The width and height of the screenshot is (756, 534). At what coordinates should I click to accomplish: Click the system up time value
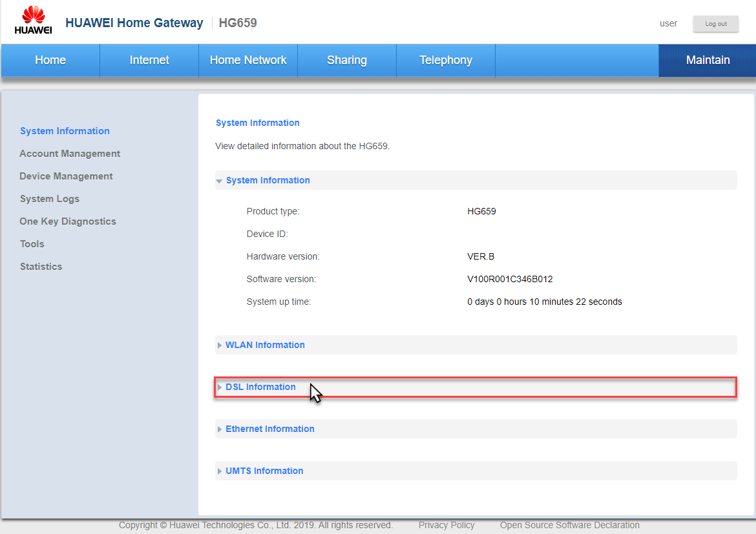(544, 302)
